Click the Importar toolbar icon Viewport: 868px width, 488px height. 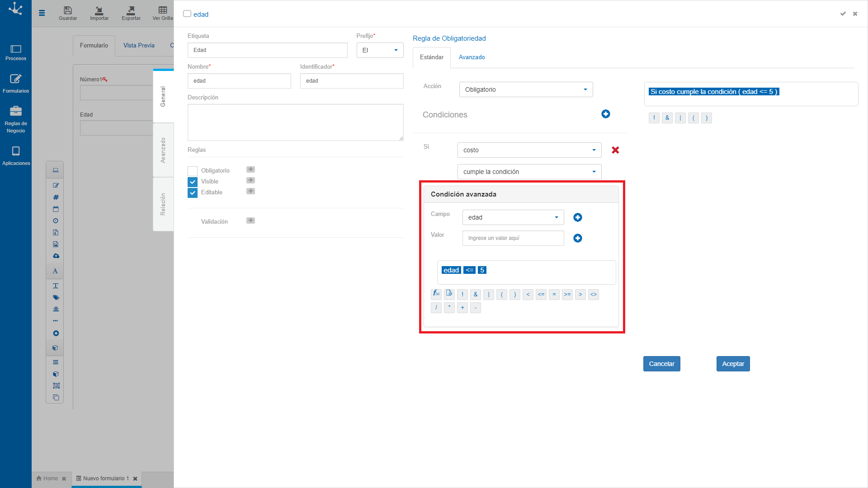click(x=99, y=13)
